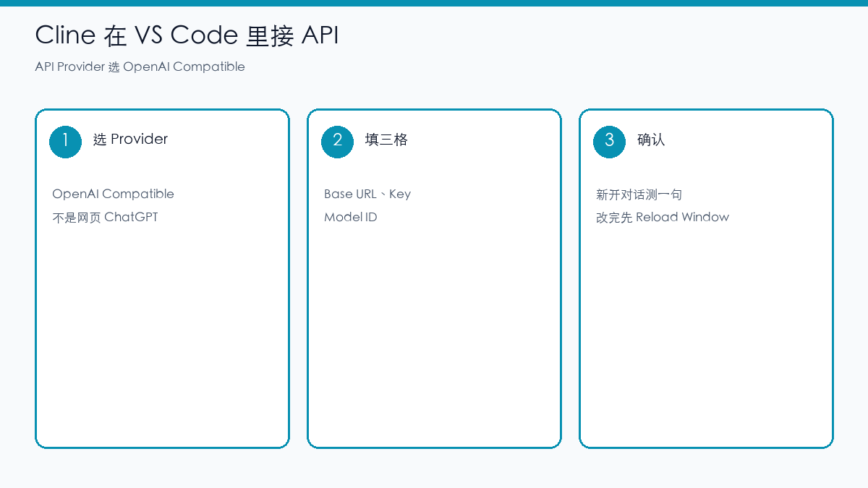Click the step 2 circle badge
The image size is (868, 488).
pos(338,141)
